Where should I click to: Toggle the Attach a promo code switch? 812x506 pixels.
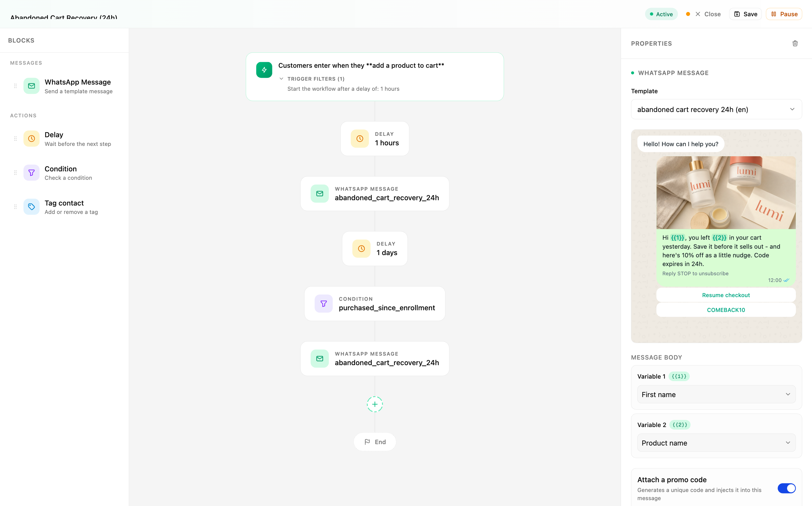(x=786, y=488)
